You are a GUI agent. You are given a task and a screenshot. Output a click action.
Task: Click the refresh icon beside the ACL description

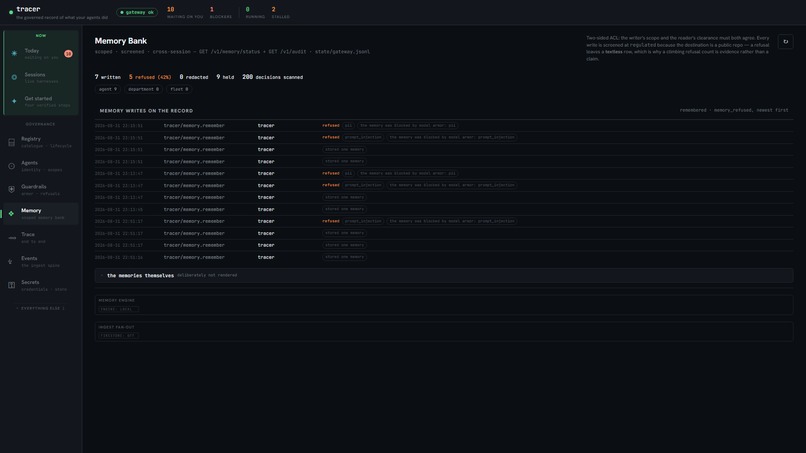(785, 42)
